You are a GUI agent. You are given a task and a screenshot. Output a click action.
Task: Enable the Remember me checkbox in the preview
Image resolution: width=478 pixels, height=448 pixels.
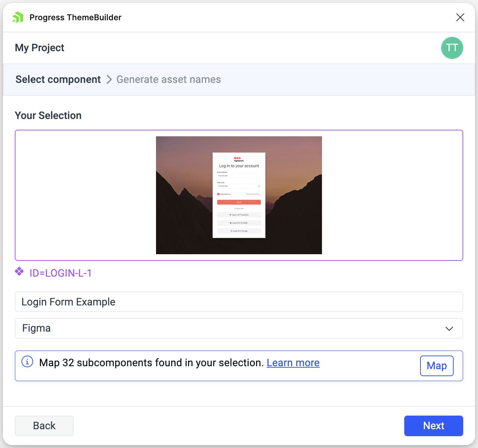(219, 194)
